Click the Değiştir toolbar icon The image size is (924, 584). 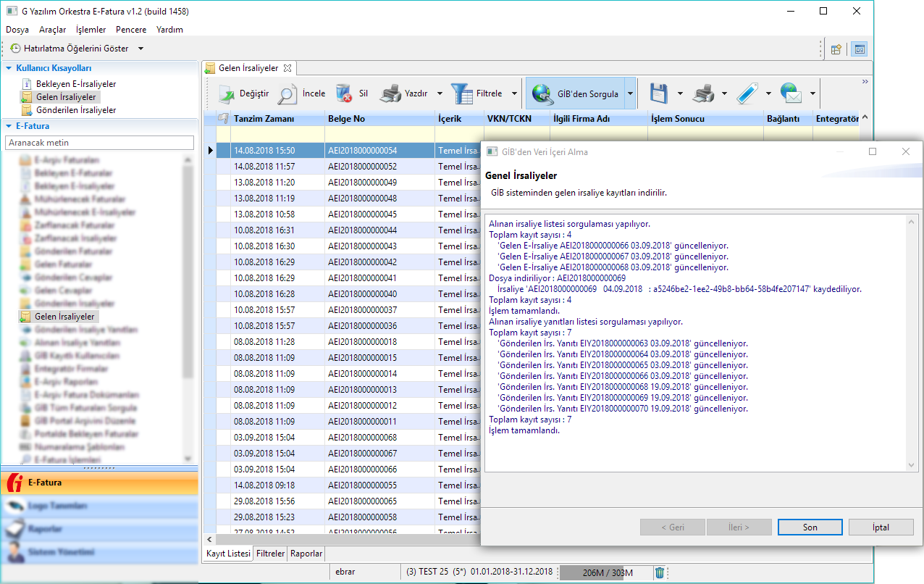click(227, 93)
